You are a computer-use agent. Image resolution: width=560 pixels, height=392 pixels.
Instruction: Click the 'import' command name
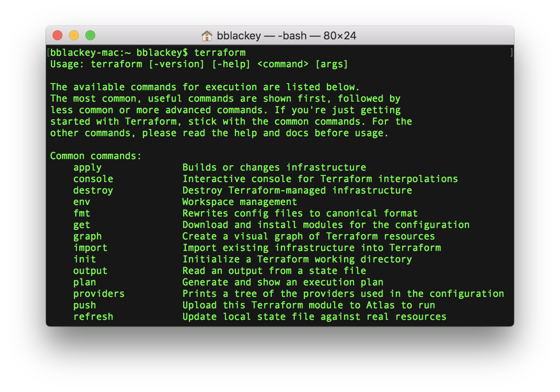pos(90,248)
